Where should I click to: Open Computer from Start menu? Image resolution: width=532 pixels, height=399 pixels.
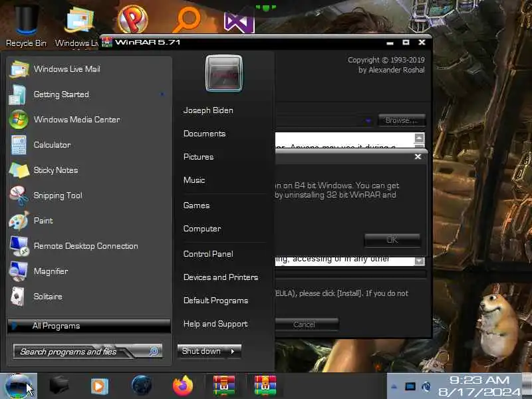pos(202,229)
